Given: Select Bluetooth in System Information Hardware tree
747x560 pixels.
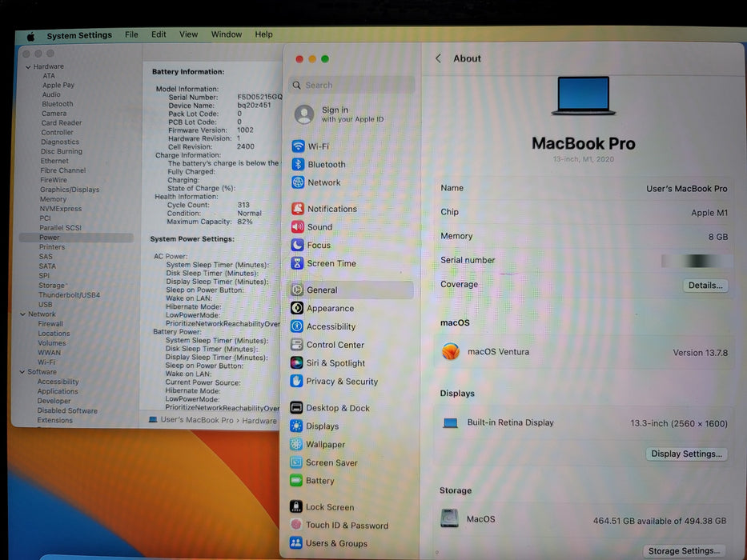Looking at the screenshot, I should [58, 104].
